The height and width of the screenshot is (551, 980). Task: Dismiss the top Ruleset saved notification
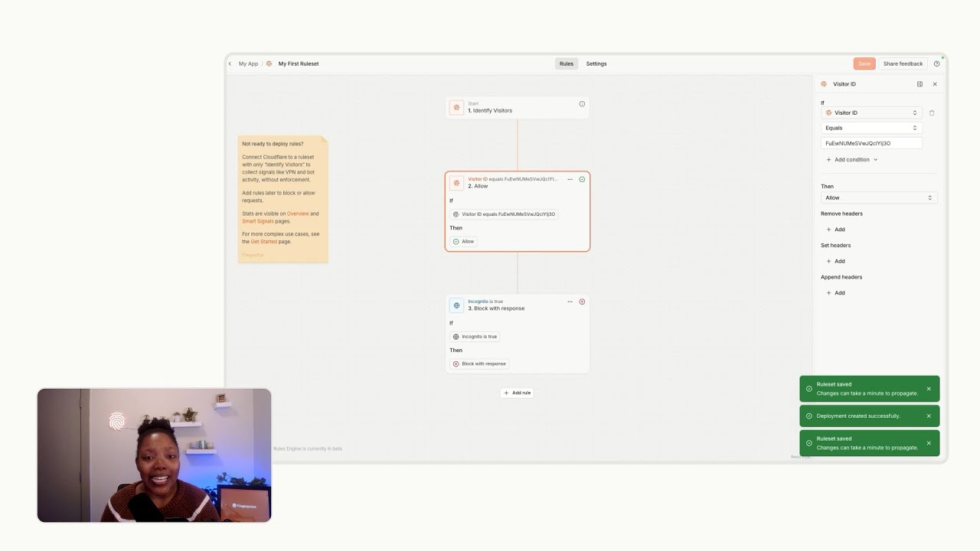(x=929, y=389)
